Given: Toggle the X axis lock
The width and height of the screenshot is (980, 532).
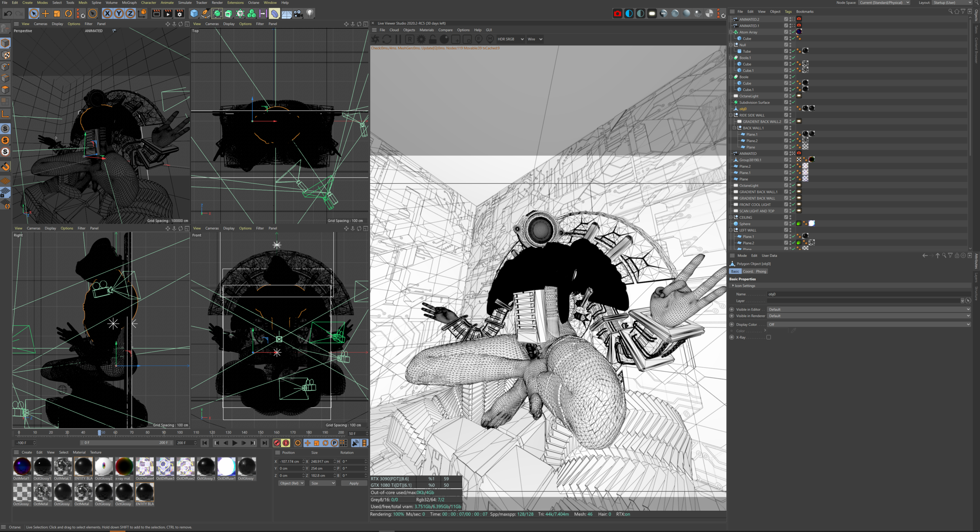Looking at the screenshot, I should [x=107, y=14].
